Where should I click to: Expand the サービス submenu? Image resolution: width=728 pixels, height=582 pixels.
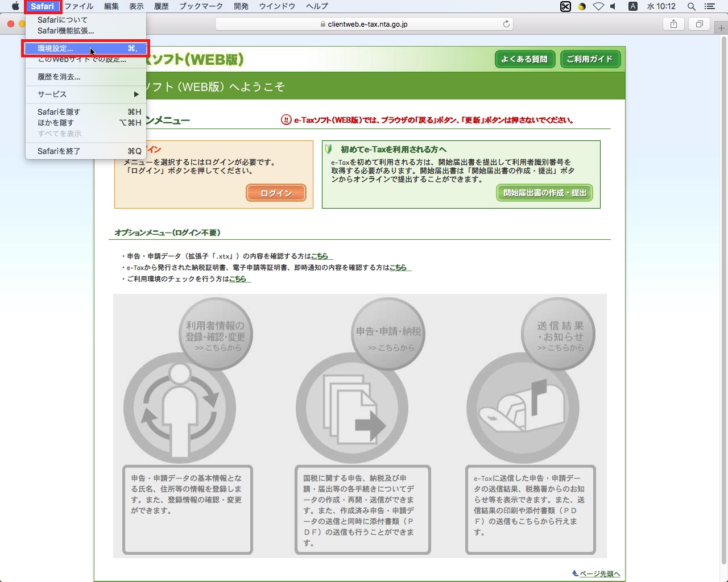[85, 94]
